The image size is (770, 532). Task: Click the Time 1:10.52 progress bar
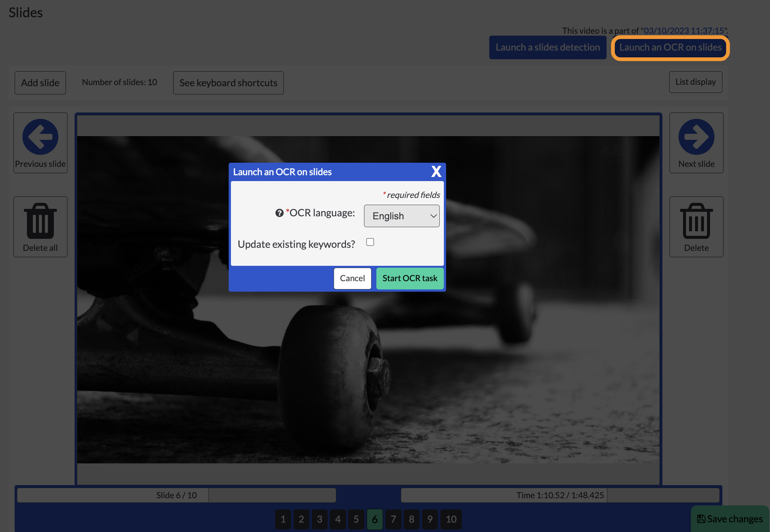[x=560, y=495]
